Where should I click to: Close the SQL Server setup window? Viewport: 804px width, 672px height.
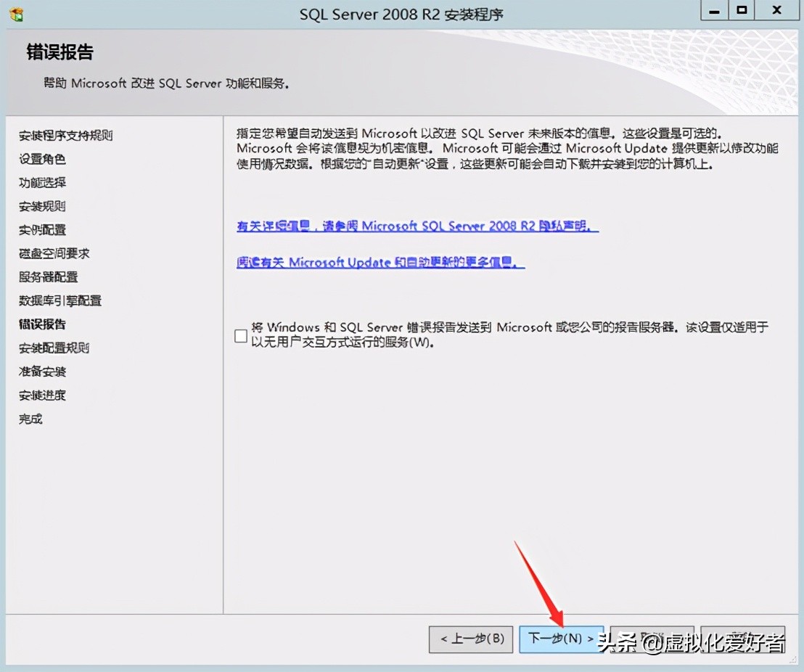777,11
